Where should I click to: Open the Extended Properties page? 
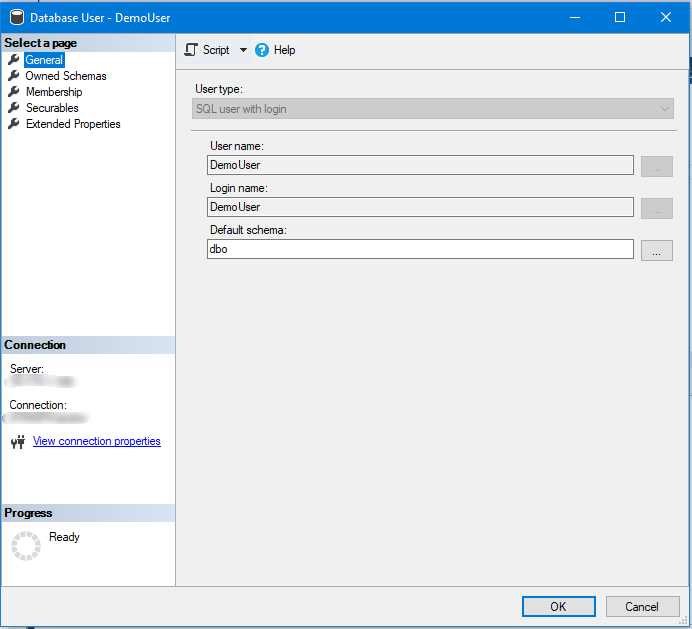73,124
